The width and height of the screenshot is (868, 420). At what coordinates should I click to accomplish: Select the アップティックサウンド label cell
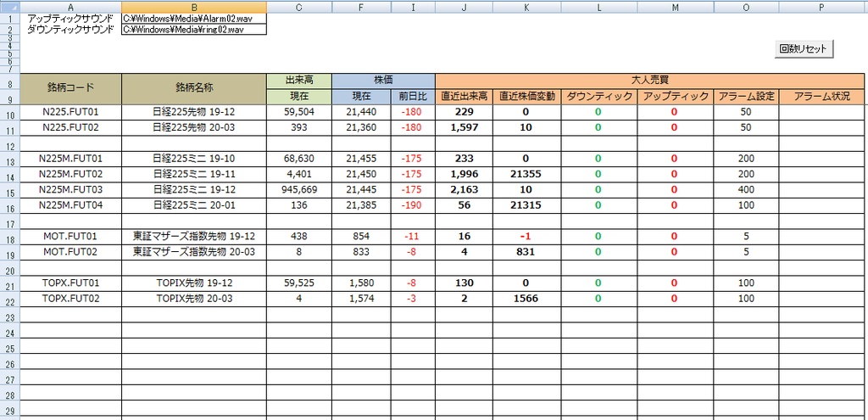pos(71,19)
